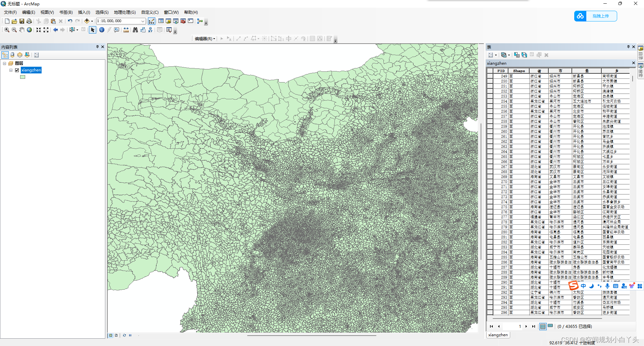Open the HTML Popup tool

(117, 30)
